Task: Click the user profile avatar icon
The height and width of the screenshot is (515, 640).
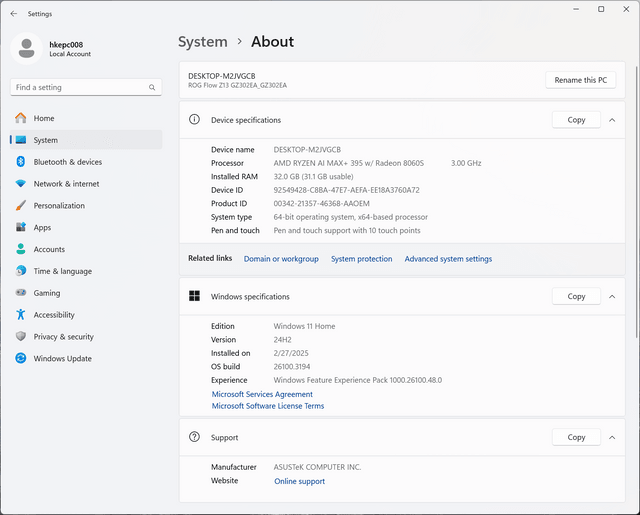Action: tap(27, 49)
